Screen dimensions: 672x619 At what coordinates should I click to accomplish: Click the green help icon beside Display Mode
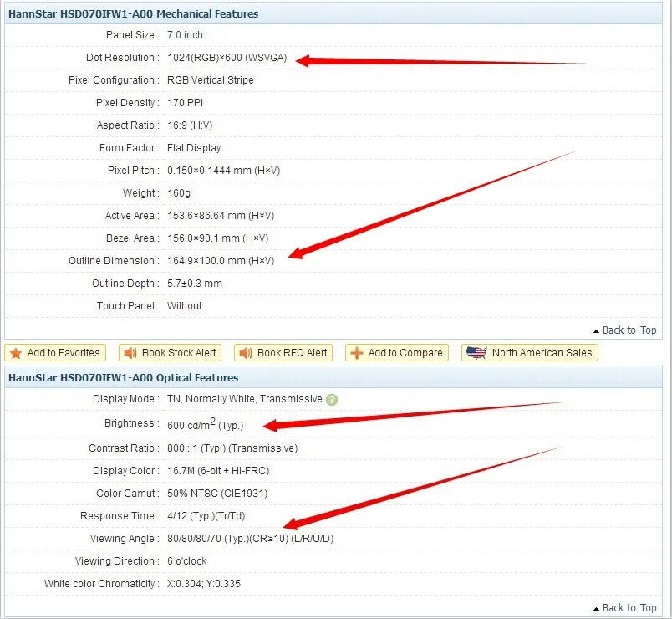(x=332, y=400)
